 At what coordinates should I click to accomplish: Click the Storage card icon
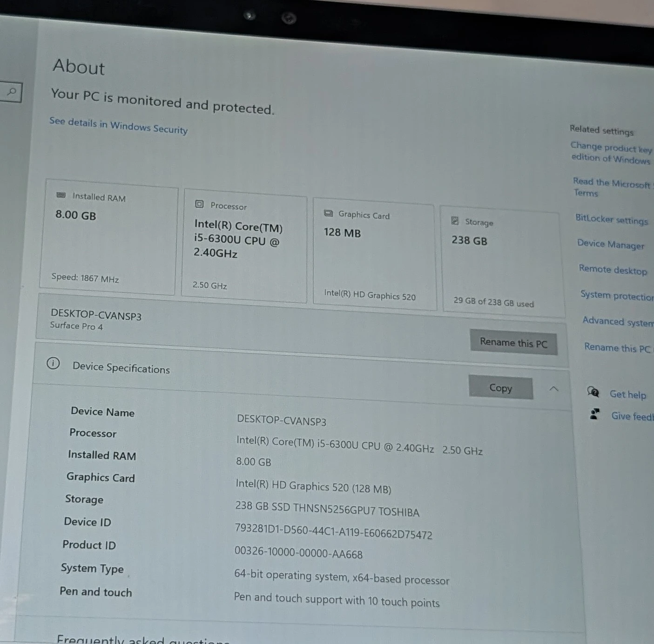tap(455, 221)
